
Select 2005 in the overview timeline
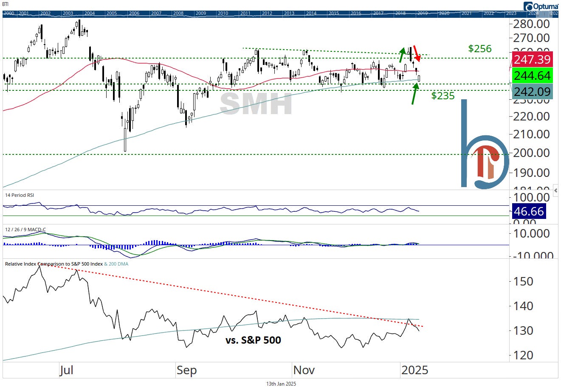click(x=112, y=13)
